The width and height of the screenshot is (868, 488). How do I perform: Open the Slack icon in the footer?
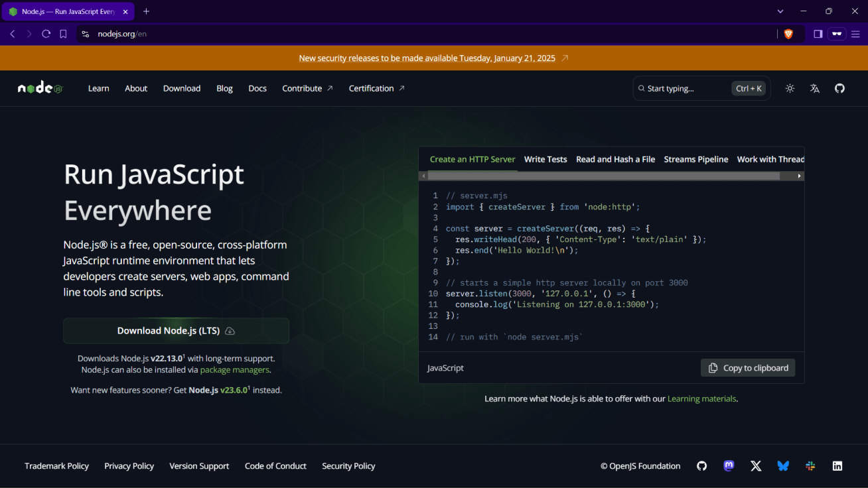(x=810, y=466)
